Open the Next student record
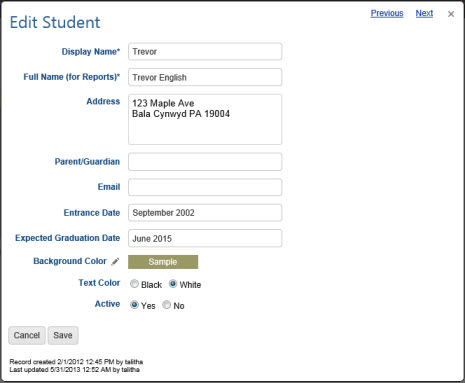 pyautogui.click(x=424, y=13)
